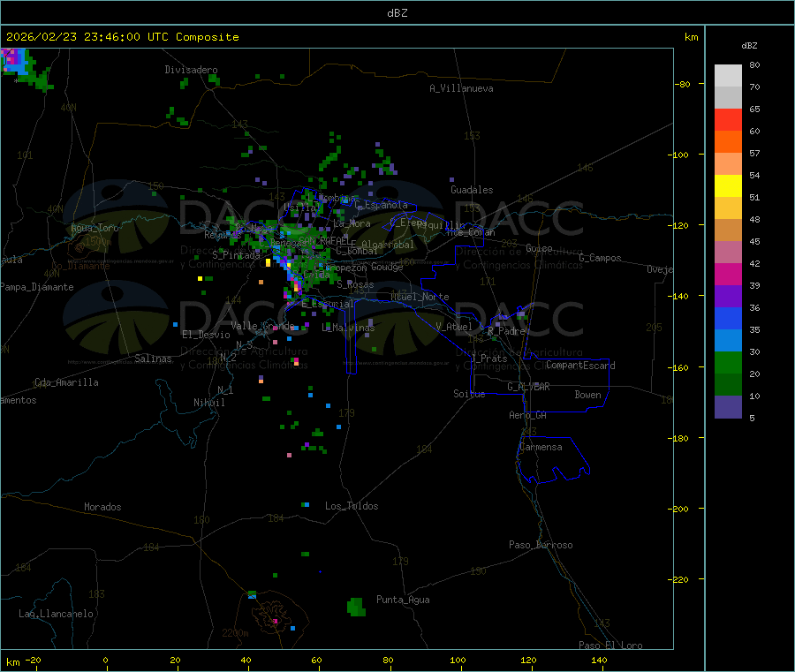Viewport: 795px width, 672px height.
Task: Select the 'R_Padre' label
Action: (506, 331)
